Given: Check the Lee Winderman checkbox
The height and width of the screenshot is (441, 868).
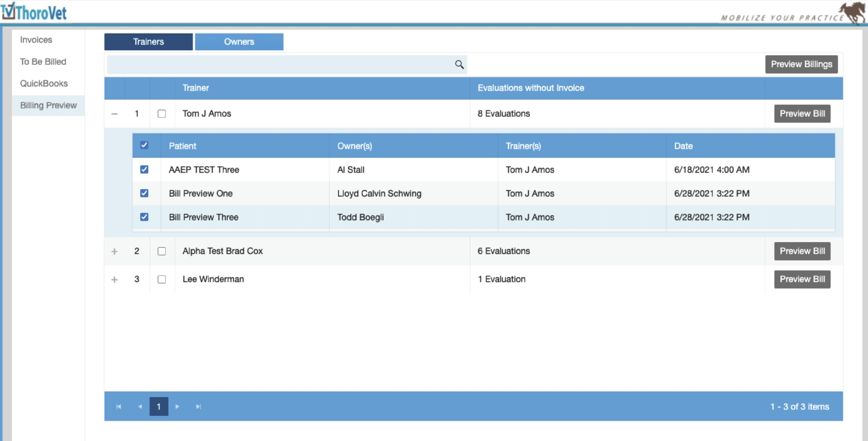Looking at the screenshot, I should click(162, 279).
